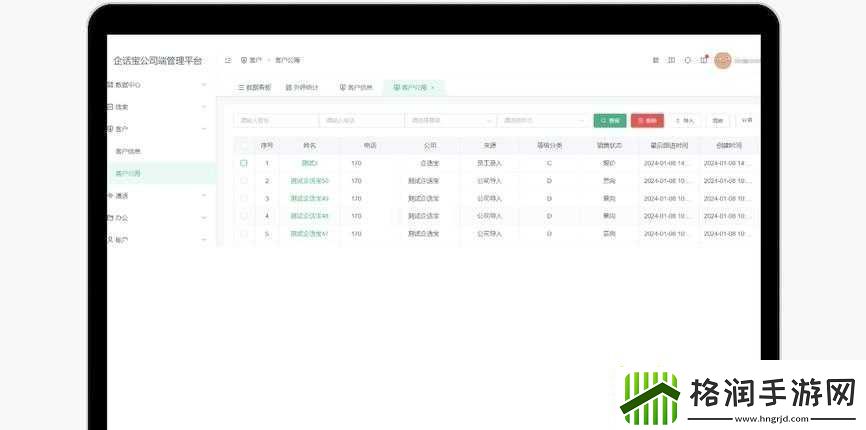This screenshot has height=430, width=866.
Task: Click the 来源 column header
Action: click(x=489, y=146)
